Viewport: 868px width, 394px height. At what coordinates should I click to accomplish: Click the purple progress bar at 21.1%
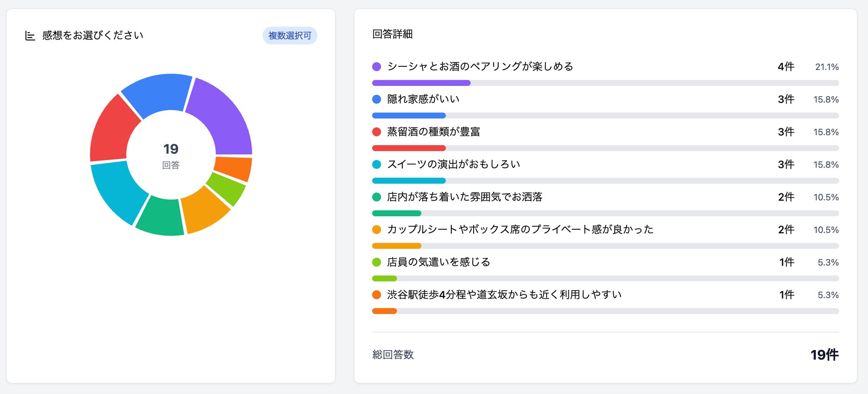coord(421,83)
